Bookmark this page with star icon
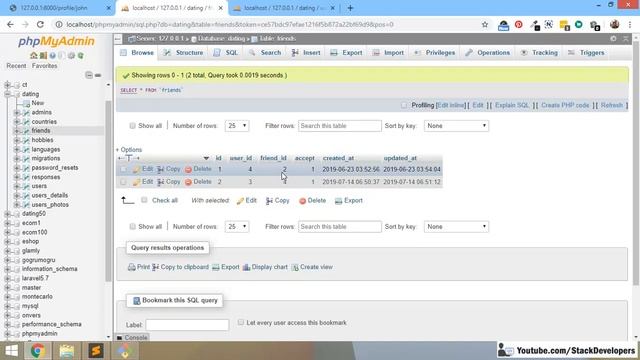This screenshot has width=640, height=360. (485, 24)
